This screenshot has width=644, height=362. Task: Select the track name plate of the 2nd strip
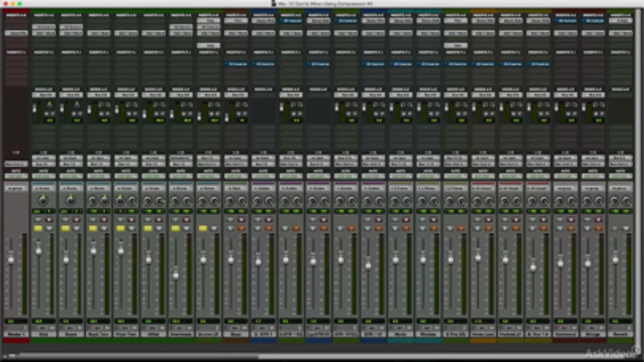pos(43,334)
